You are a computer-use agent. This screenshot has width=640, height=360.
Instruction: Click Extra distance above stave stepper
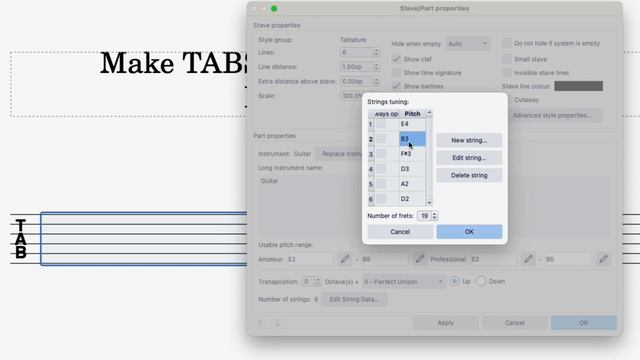click(376, 81)
